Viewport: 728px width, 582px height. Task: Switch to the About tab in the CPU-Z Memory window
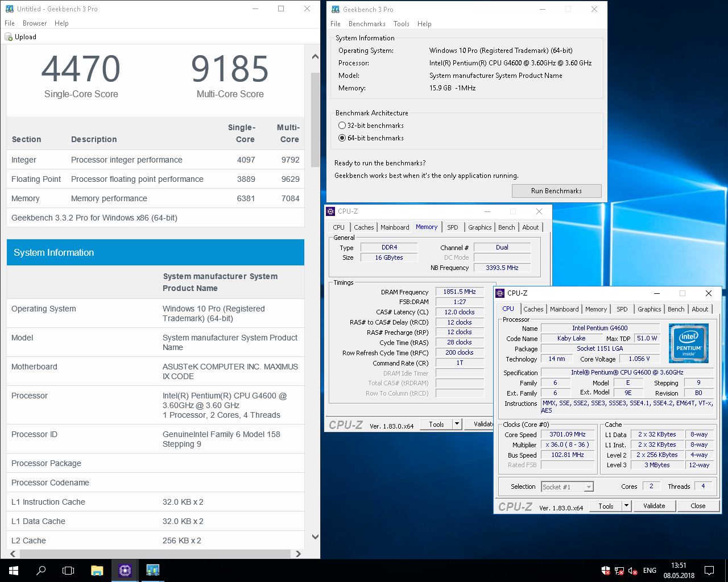(x=531, y=227)
